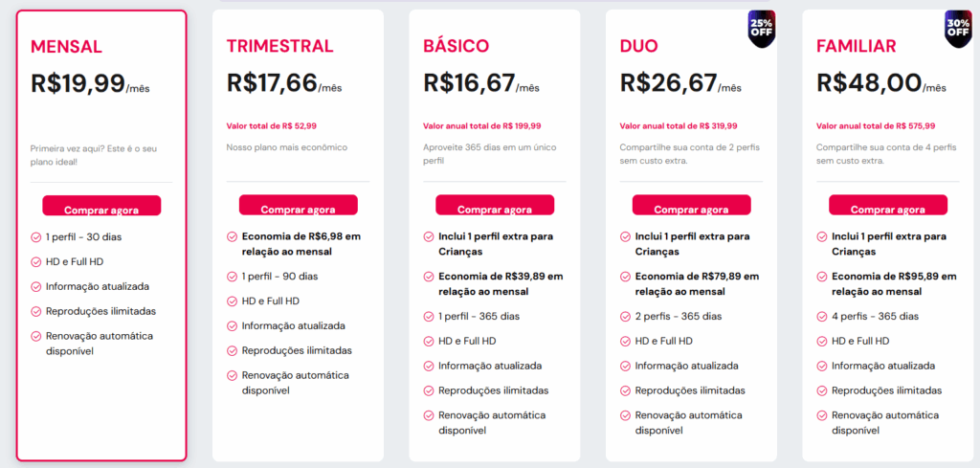
Task: Click checkmark icon beside '4 perfis - 365 dias'
Action: point(821,317)
